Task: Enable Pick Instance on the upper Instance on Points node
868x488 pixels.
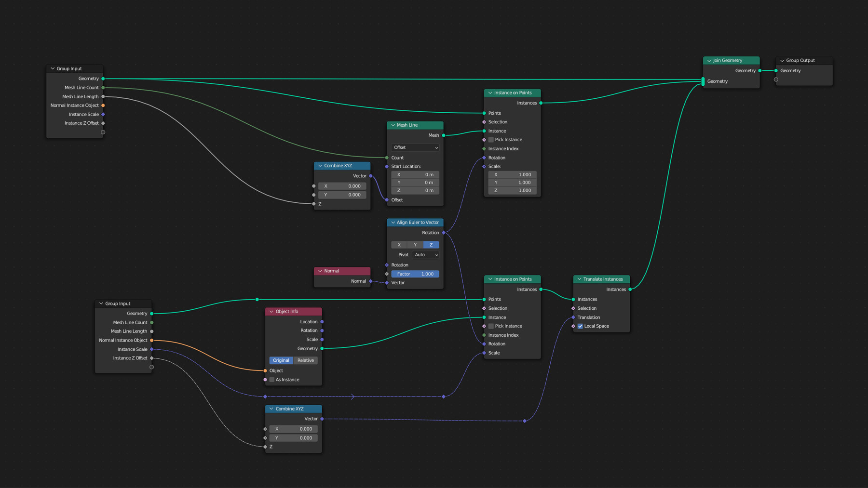Action: point(491,139)
